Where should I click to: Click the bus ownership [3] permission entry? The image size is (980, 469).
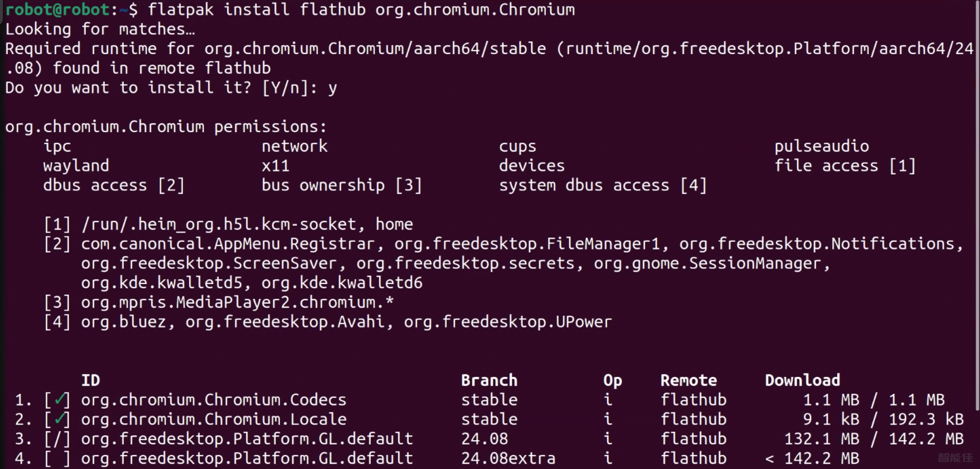[x=342, y=185]
